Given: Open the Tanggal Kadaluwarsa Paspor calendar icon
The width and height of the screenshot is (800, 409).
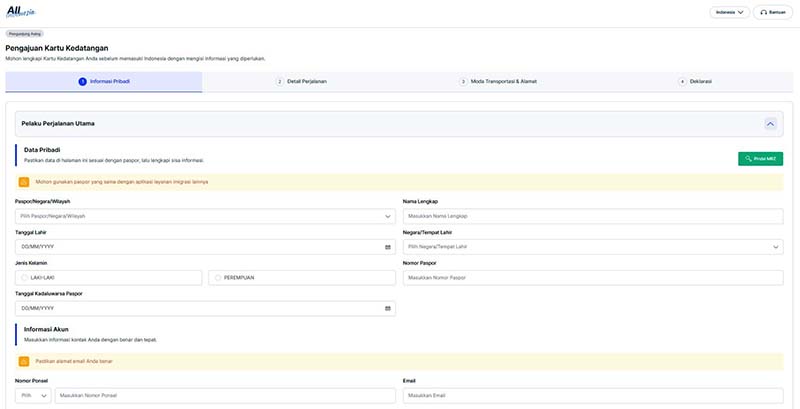Looking at the screenshot, I should tap(387, 308).
